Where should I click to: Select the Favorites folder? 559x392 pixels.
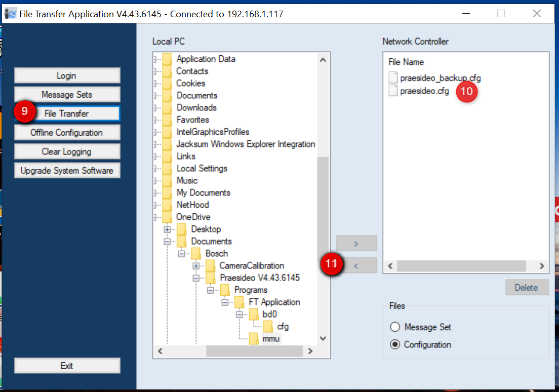pyautogui.click(x=192, y=120)
